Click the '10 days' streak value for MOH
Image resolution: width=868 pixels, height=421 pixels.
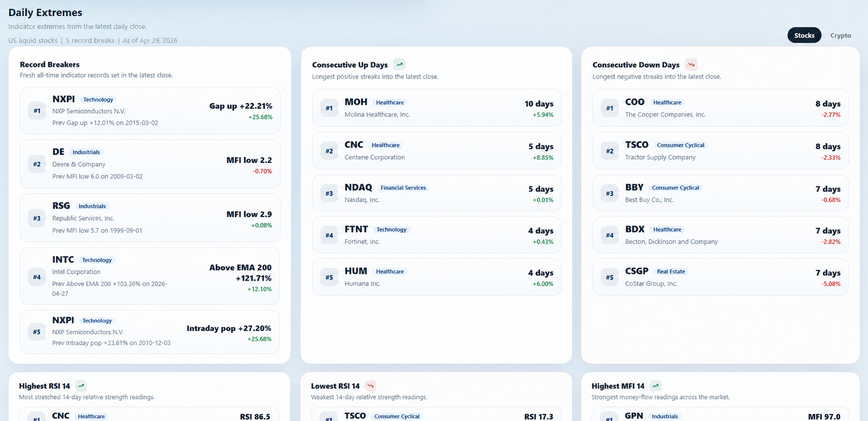pos(539,104)
